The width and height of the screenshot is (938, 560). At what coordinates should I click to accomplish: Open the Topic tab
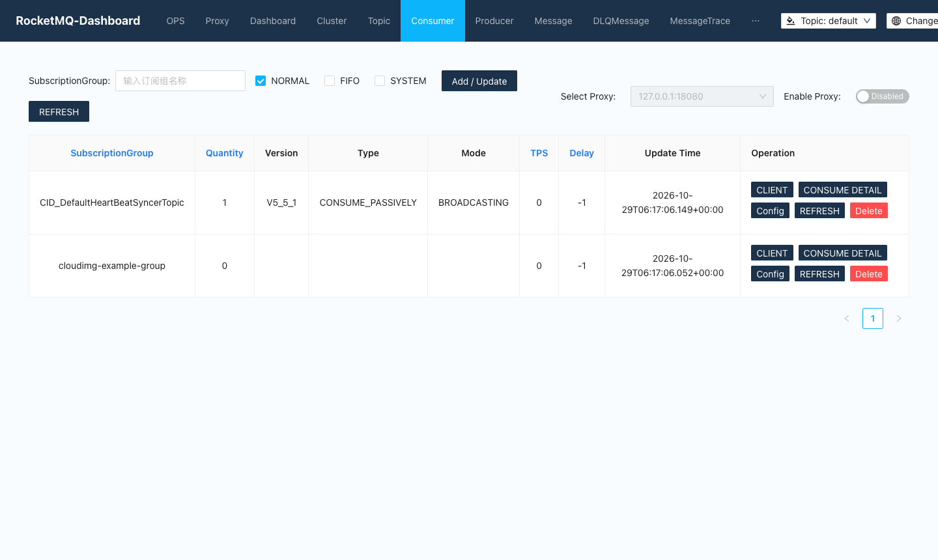pos(379,21)
